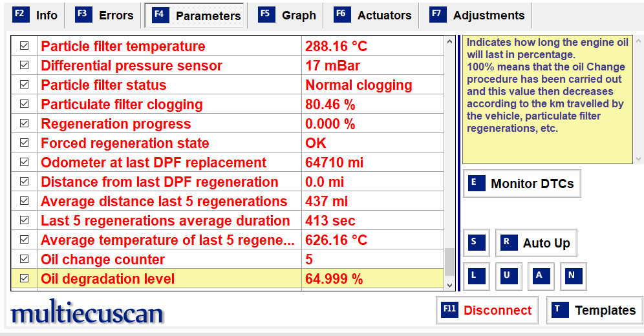Click the description panel's scroll-down arrow

pos(638,159)
